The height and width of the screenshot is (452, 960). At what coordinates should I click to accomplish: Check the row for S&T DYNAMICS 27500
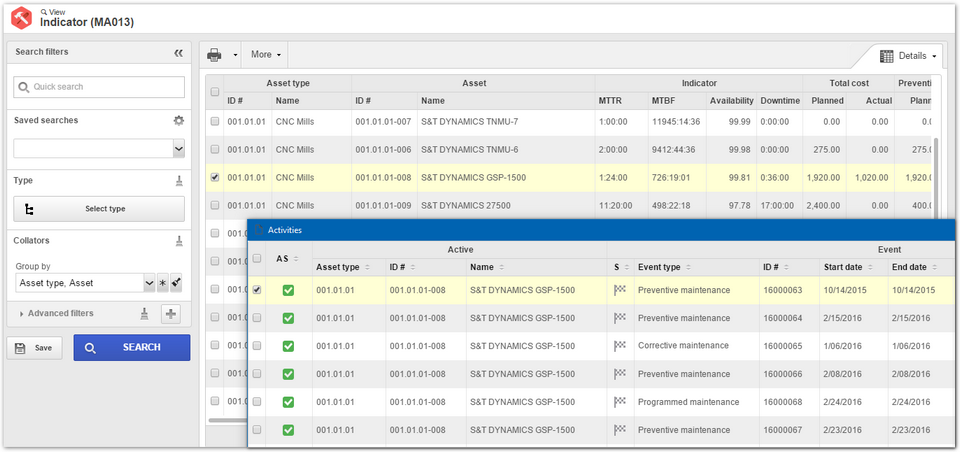point(214,205)
